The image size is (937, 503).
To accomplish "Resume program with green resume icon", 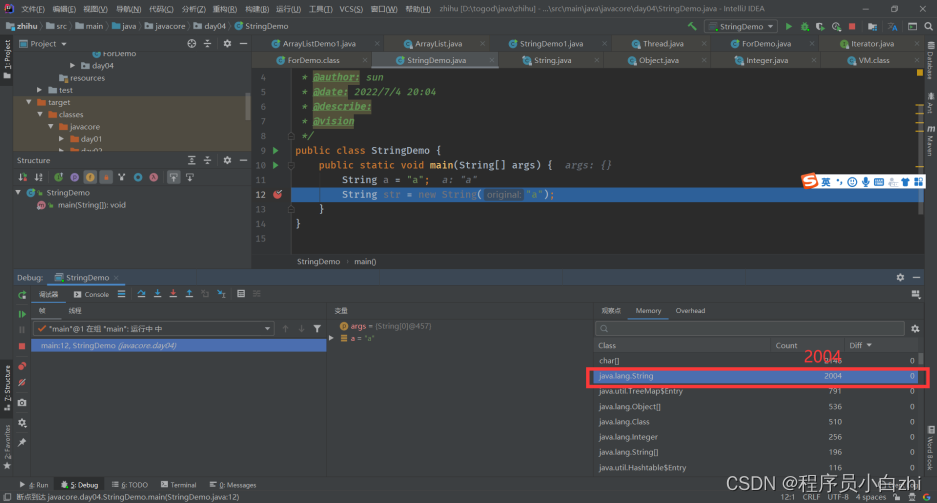I will pyautogui.click(x=22, y=314).
